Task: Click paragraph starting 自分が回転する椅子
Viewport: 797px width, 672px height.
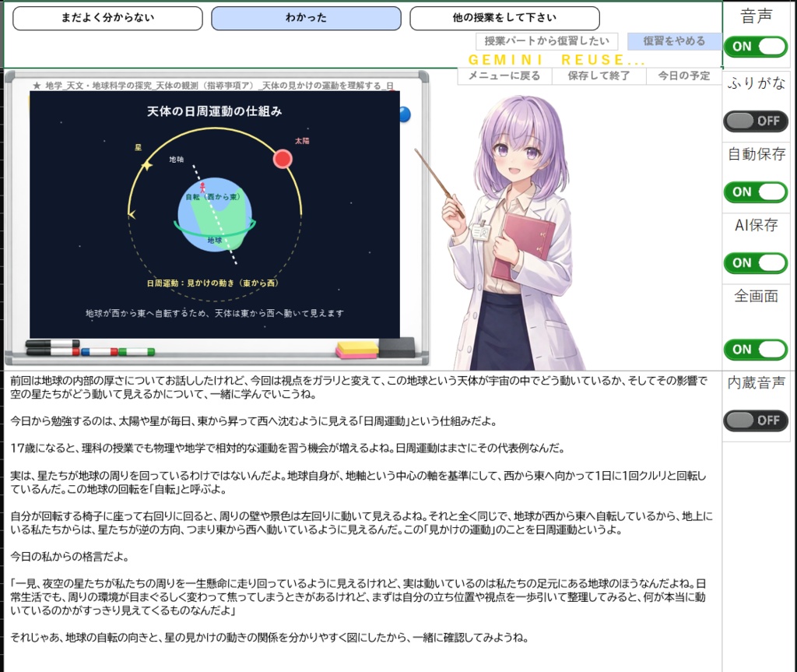Action: tap(361, 523)
